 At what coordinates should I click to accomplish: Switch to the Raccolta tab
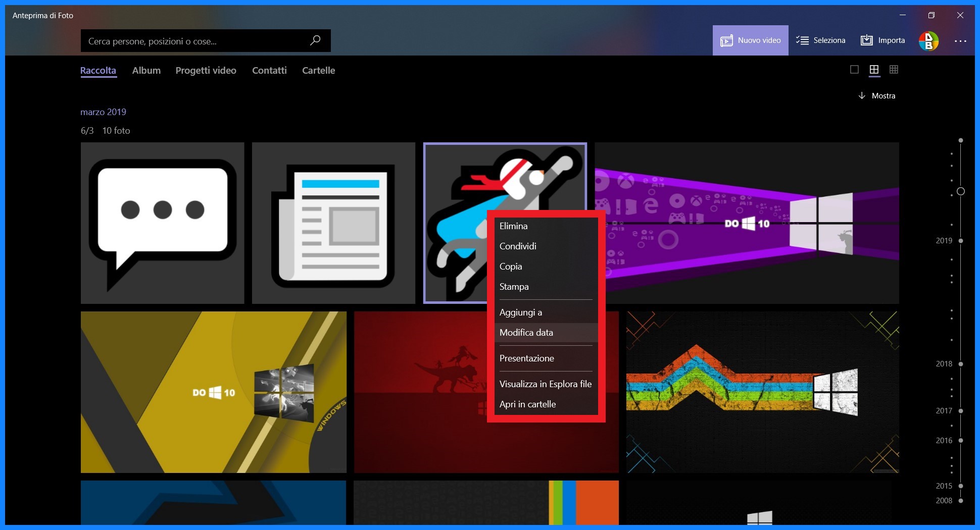pyautogui.click(x=98, y=71)
